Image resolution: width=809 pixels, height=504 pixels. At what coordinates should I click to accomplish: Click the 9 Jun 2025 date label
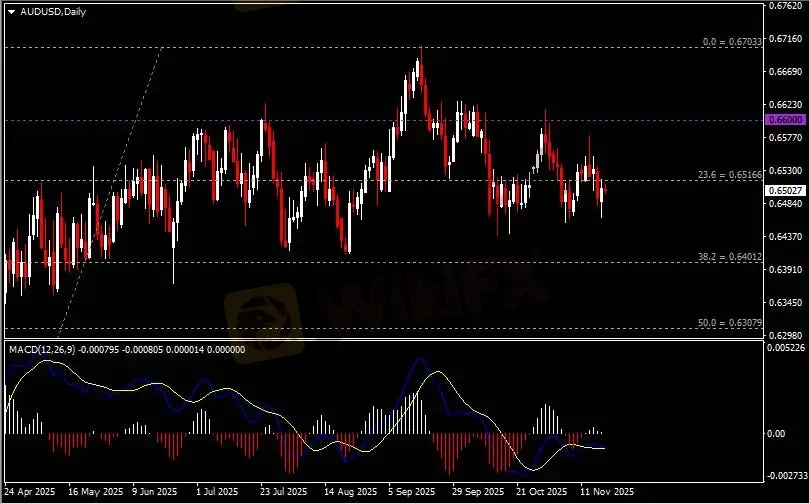[x=155, y=491]
